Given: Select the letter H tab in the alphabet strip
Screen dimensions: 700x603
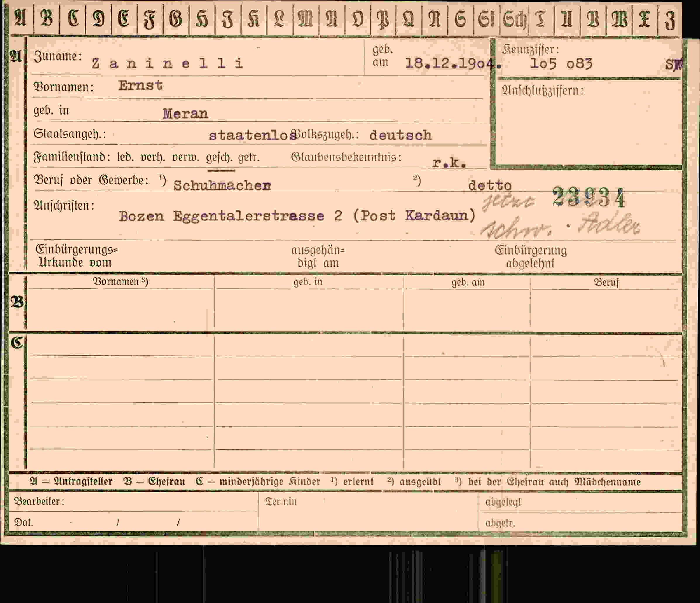Looking at the screenshot, I should (x=202, y=18).
